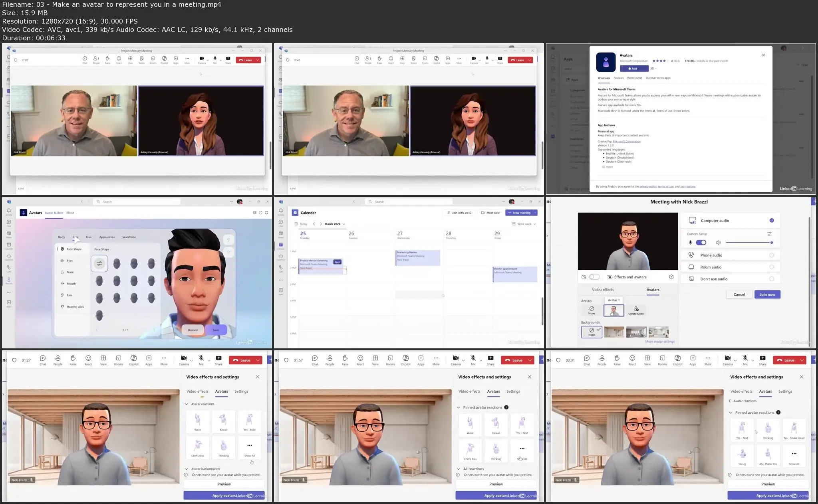
Task: Select the Shrug reaction in the 03:01 panel
Action: point(742,456)
